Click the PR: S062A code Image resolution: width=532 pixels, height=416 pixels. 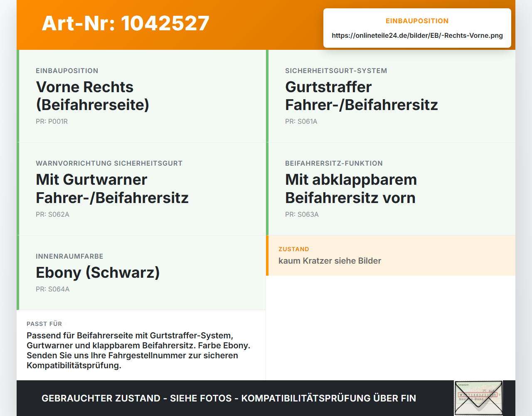[52, 214]
